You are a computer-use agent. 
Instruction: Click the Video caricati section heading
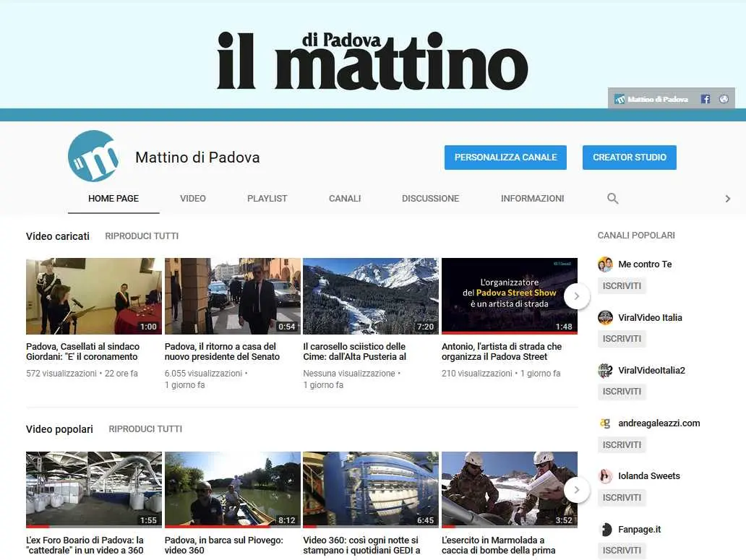[x=58, y=236]
